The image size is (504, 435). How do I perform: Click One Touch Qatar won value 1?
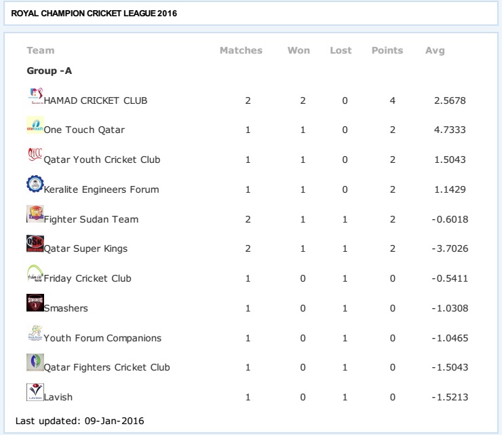tap(303, 130)
